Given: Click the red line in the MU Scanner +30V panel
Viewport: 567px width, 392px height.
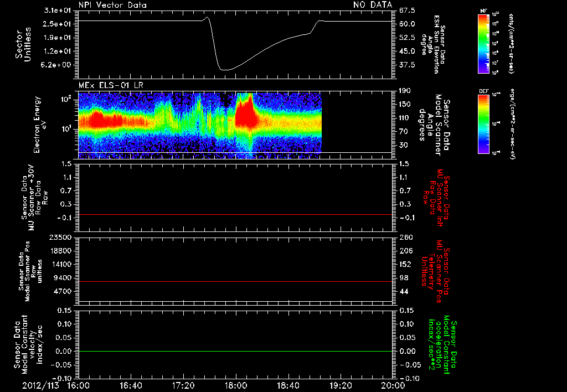Looking at the screenshot, I should (x=235, y=214).
